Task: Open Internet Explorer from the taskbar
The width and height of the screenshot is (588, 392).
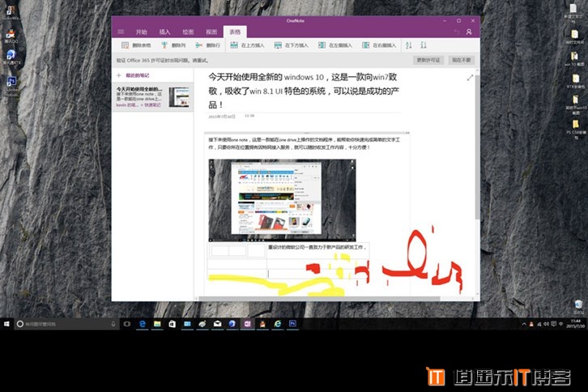Action: 278,324
